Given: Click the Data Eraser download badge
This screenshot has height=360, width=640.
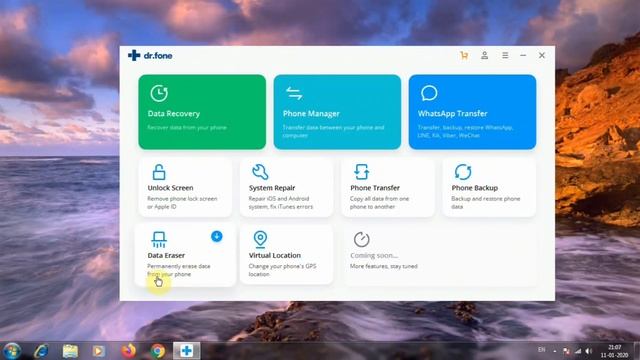Looking at the screenshot, I should click(x=217, y=236).
